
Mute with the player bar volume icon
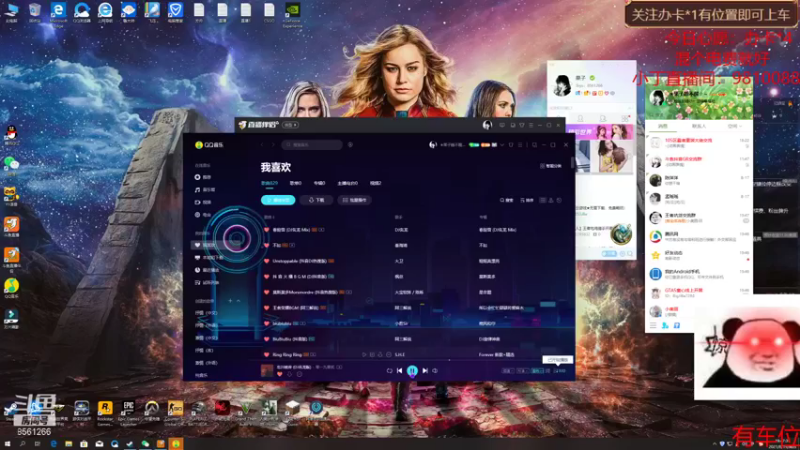[x=435, y=371]
